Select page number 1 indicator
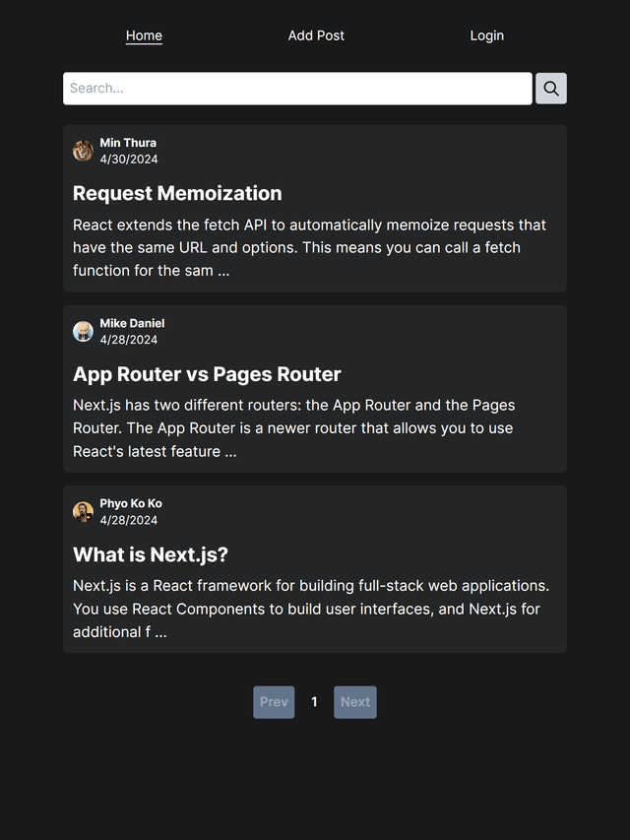The image size is (630, 840). click(314, 702)
